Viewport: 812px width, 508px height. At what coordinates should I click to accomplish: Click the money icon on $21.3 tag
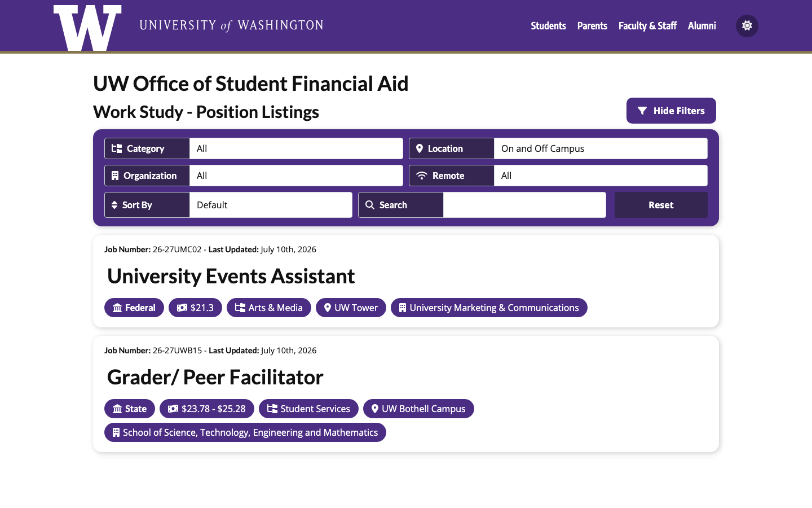point(182,308)
